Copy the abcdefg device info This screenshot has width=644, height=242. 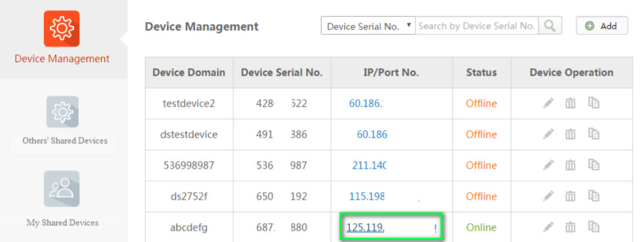tap(593, 226)
